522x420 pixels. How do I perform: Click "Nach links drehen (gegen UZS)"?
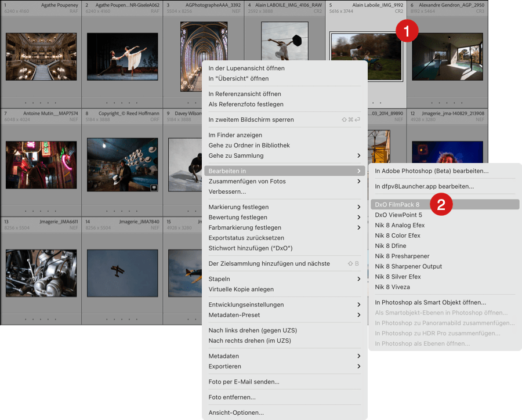coord(253,330)
